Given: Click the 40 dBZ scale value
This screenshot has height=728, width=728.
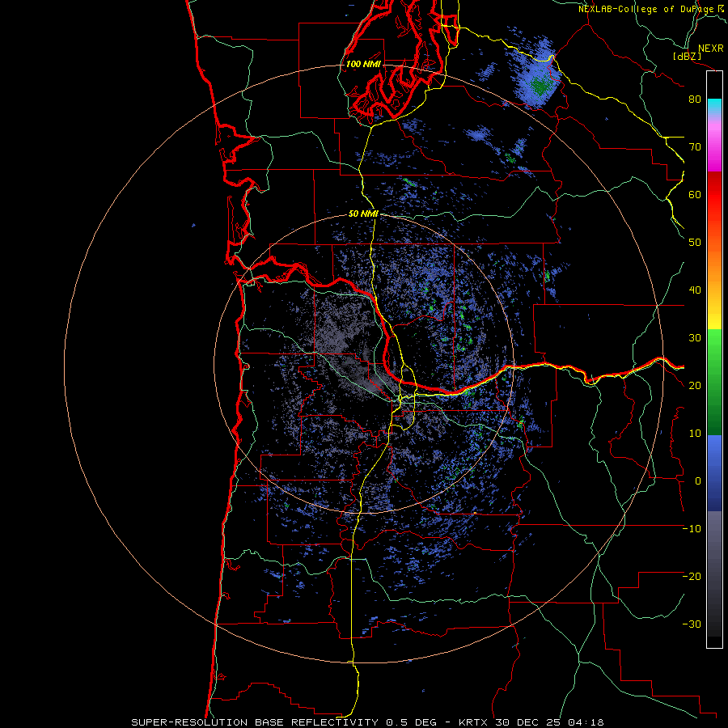Looking at the screenshot, I should [x=695, y=290].
